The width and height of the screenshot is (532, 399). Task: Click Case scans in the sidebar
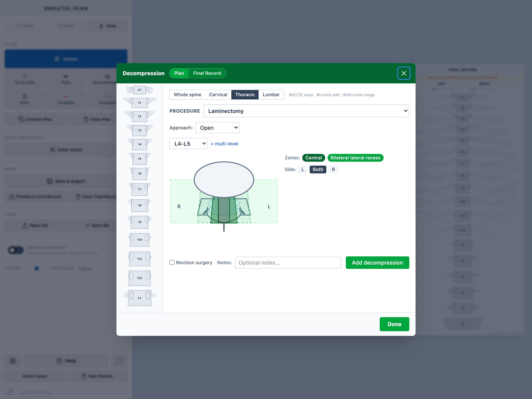coord(66,150)
